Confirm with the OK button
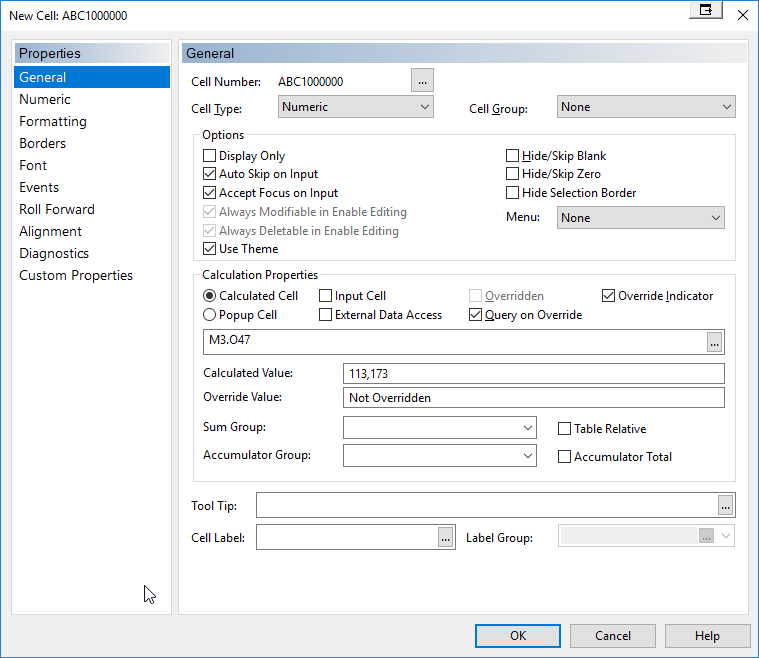 (x=517, y=635)
